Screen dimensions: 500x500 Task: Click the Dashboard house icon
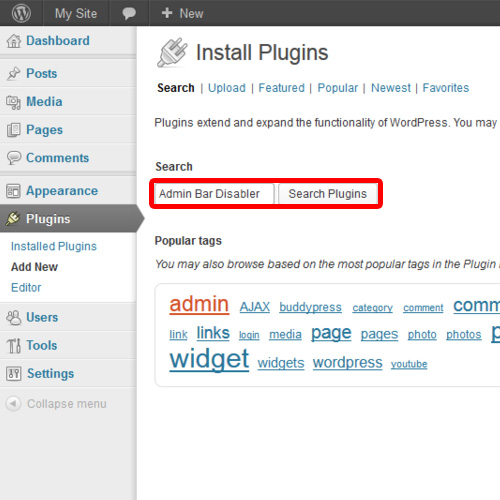pos(14,41)
